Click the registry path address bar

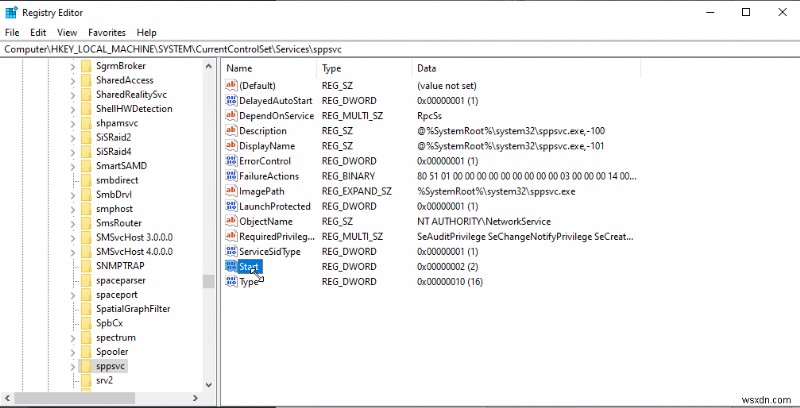[400, 49]
